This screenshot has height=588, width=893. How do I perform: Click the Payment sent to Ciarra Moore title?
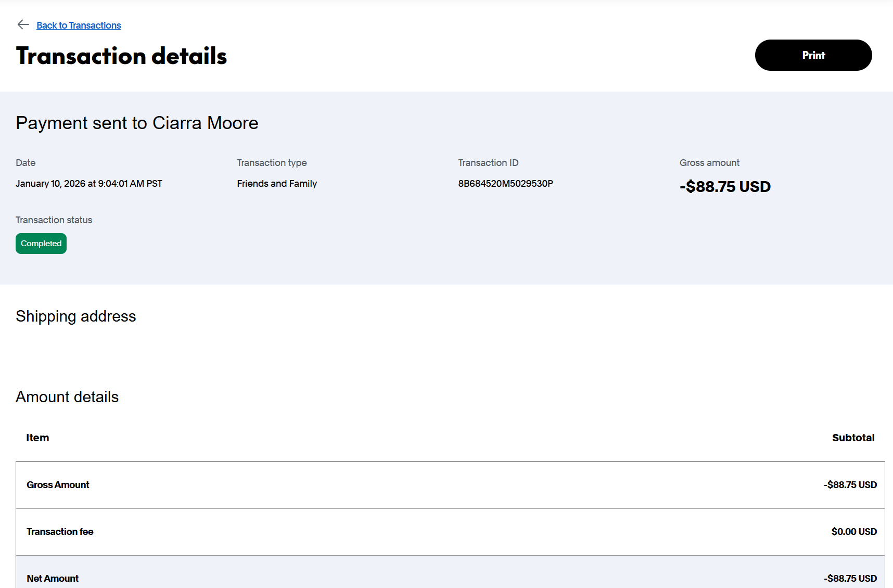tap(137, 123)
